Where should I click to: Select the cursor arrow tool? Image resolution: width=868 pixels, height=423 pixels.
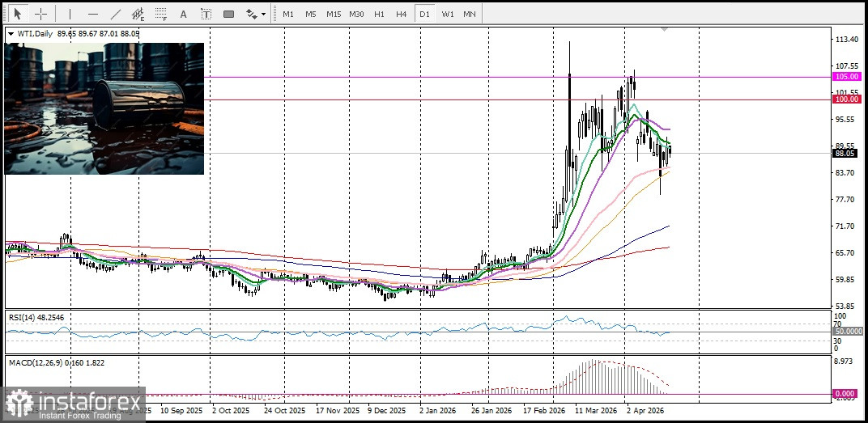click(x=18, y=14)
